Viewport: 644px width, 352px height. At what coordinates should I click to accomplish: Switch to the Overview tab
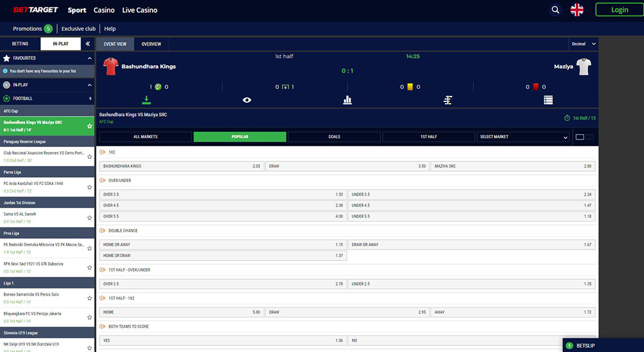(x=151, y=44)
